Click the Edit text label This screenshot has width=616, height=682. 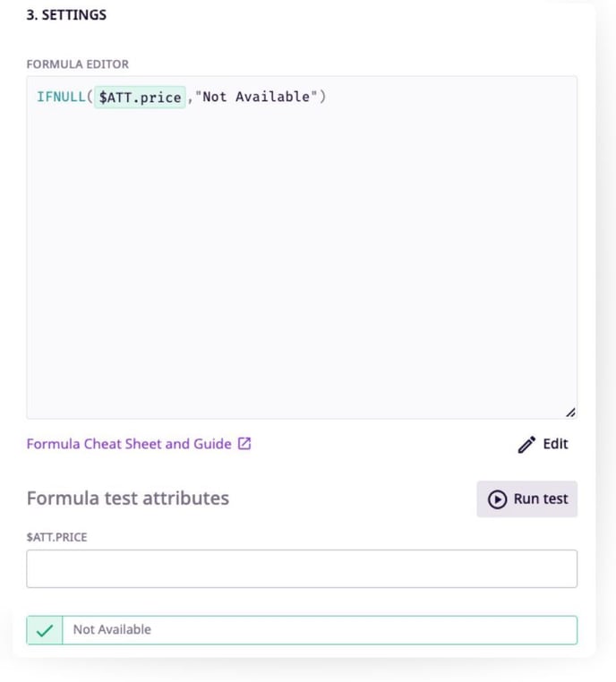click(555, 444)
